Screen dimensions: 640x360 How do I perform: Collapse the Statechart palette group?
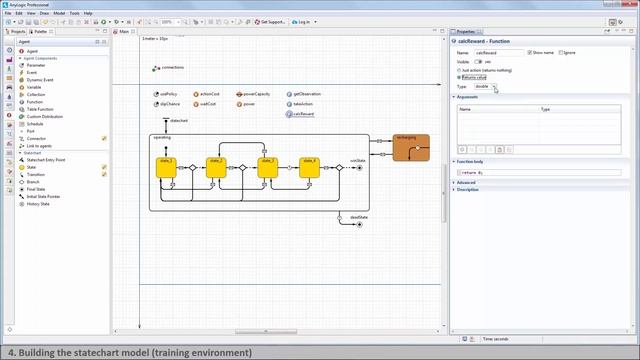coord(20,153)
